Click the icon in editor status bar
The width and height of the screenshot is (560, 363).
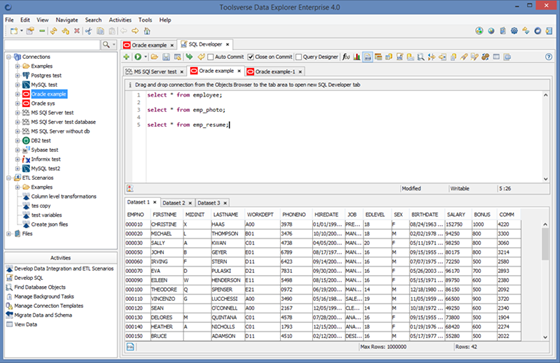tap(130, 189)
